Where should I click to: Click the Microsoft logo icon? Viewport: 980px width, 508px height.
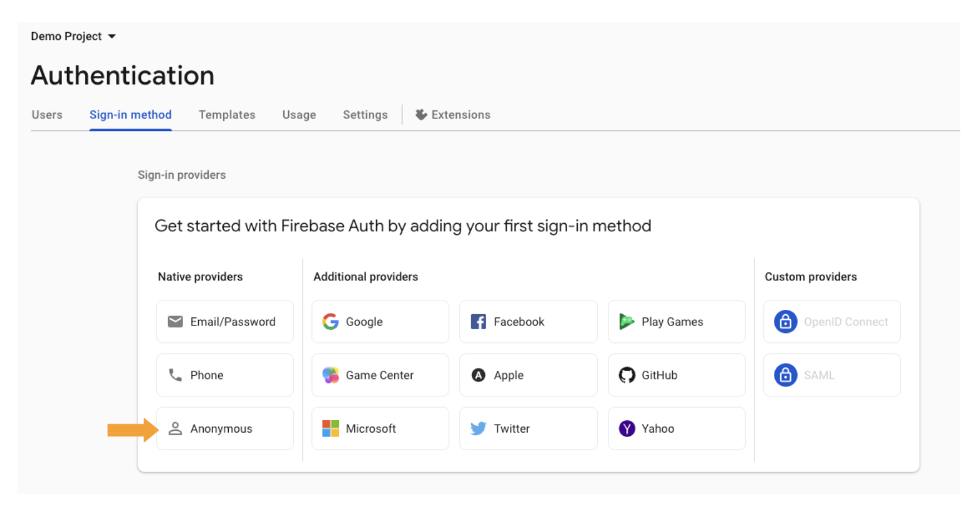tap(330, 428)
